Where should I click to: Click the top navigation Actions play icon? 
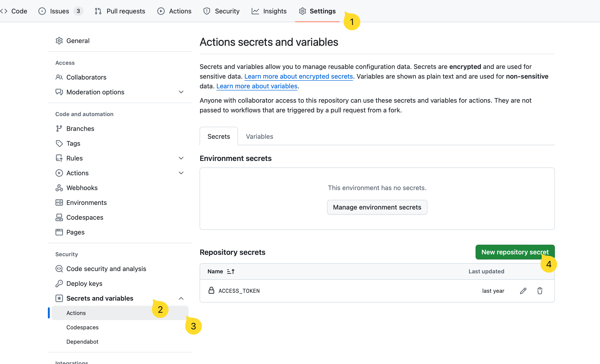pos(161,11)
